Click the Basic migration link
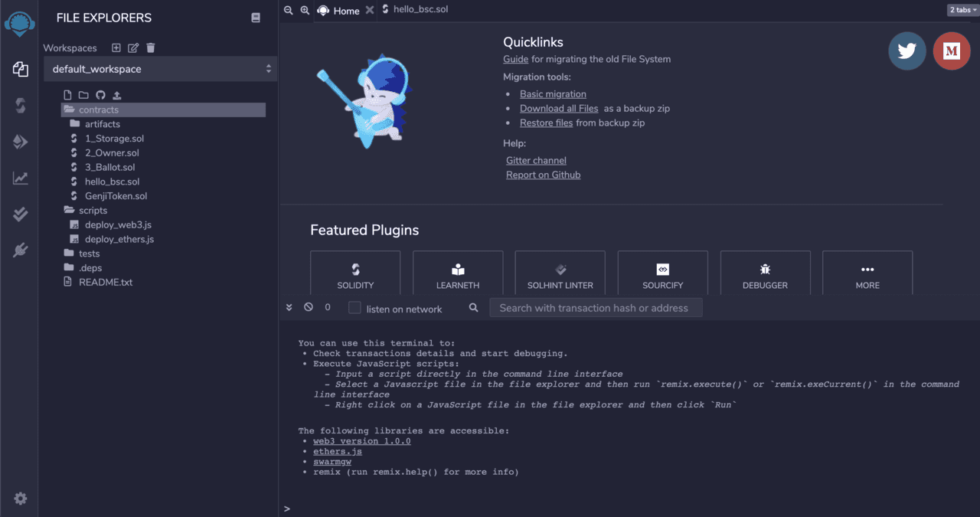 (553, 94)
